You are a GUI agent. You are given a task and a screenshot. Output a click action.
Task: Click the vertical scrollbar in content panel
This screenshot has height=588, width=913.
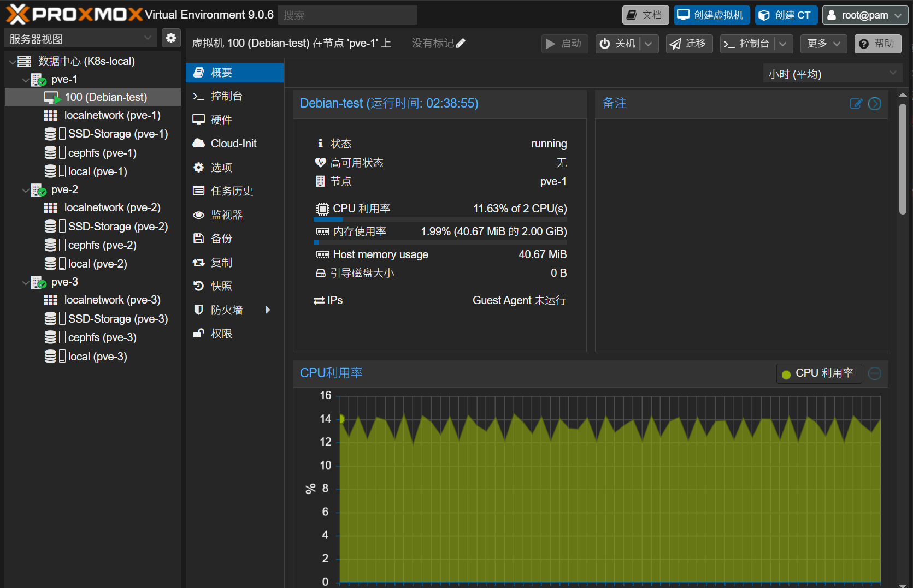[903, 158]
